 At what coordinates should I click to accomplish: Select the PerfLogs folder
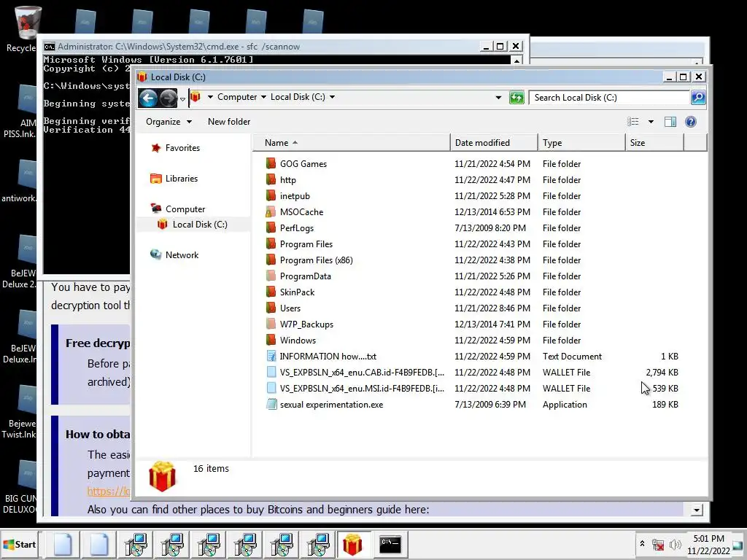click(x=296, y=228)
